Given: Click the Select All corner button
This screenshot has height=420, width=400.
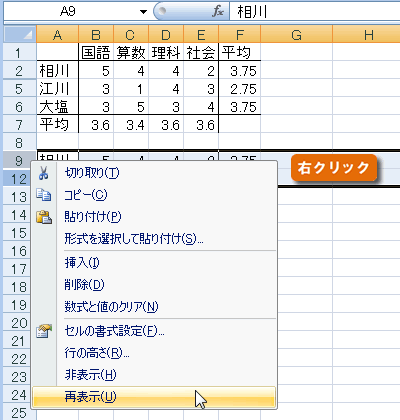Looking at the screenshot, I should (20, 34).
